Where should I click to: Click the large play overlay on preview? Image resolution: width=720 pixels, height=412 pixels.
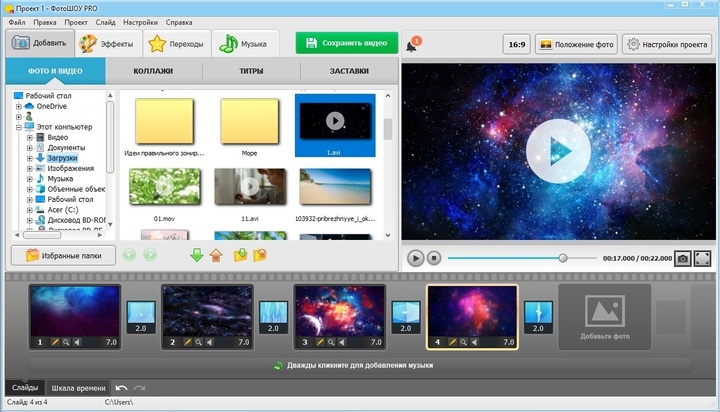point(558,151)
